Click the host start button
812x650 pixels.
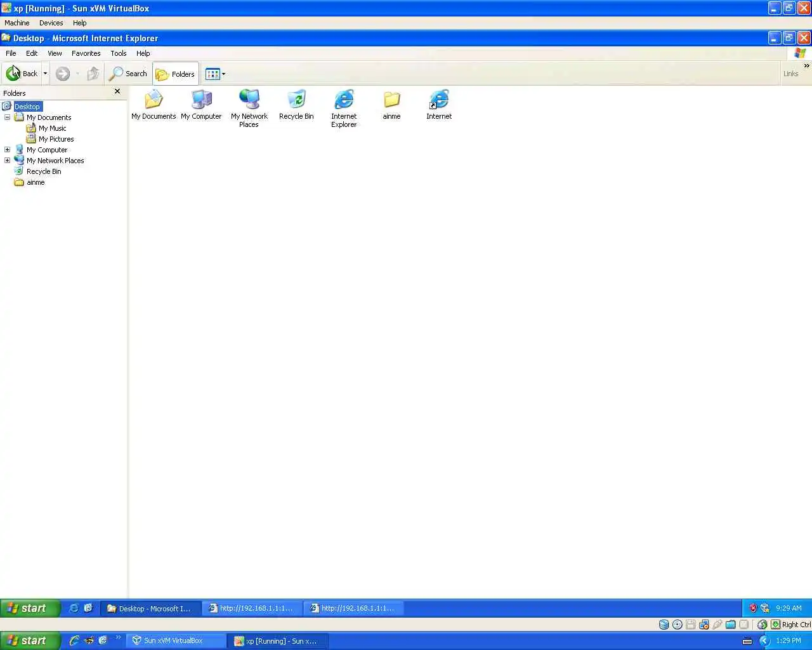(30, 640)
